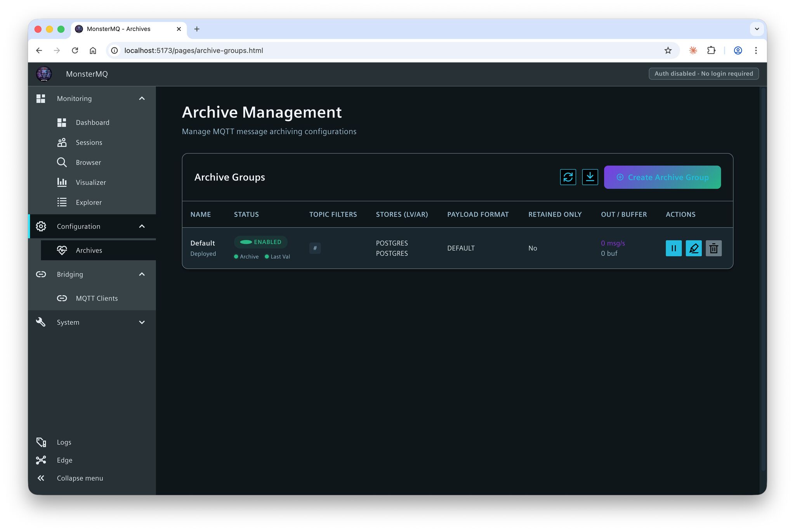Click the MonsterMQ title text
Image resolution: width=795 pixels, height=532 pixels.
pyautogui.click(x=87, y=74)
